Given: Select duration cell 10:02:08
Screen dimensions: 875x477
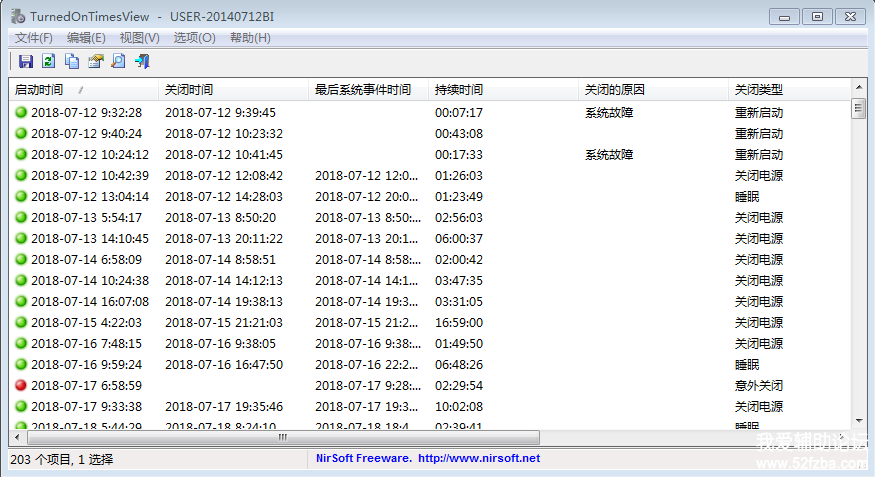Looking at the screenshot, I should pyautogui.click(x=459, y=407).
